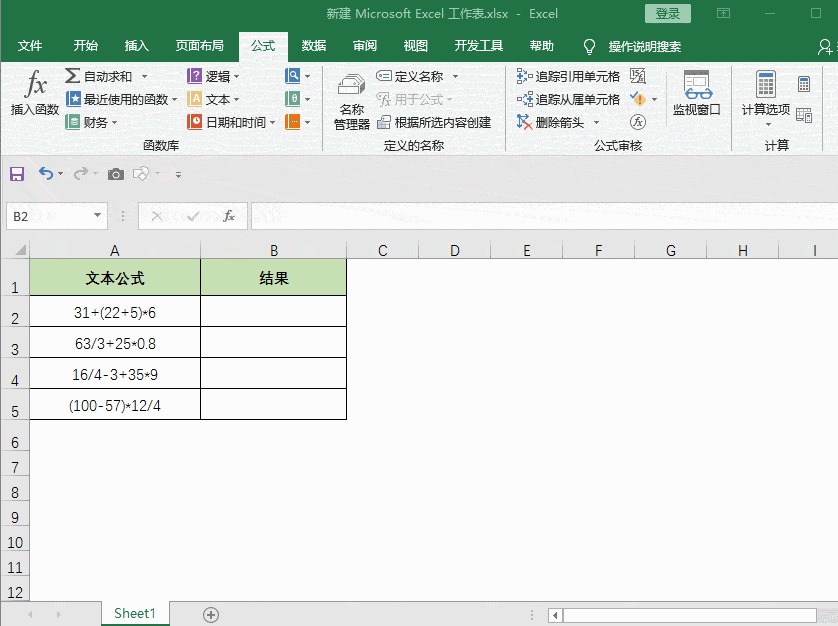The image size is (838, 626).
Task: Expand the AutoSum dropdown arrow
Action: point(144,76)
